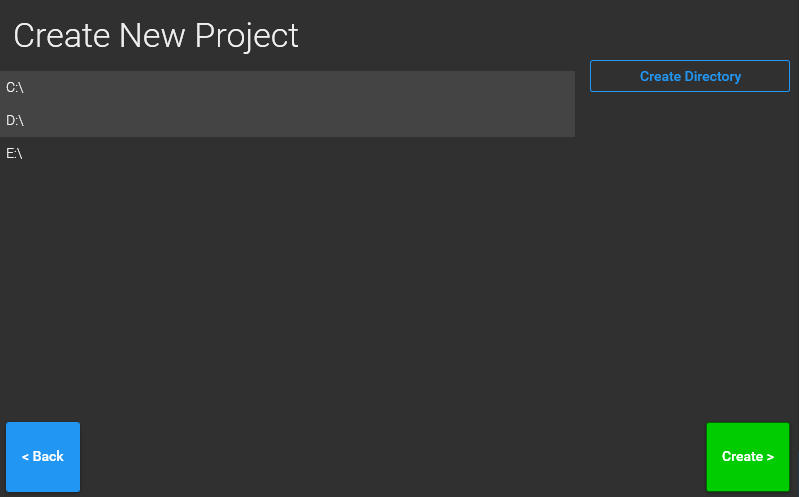Finish project setup with Create >
799x497 pixels.
point(748,457)
